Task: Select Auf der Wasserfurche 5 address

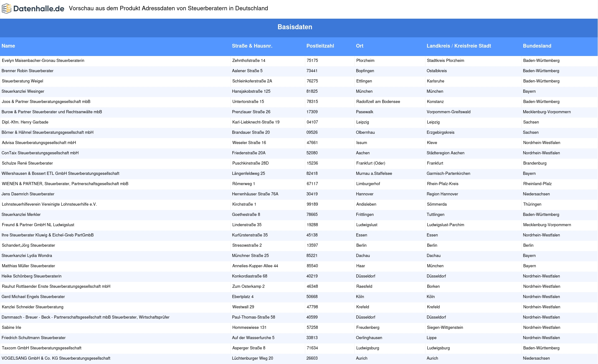Action: (x=253, y=338)
